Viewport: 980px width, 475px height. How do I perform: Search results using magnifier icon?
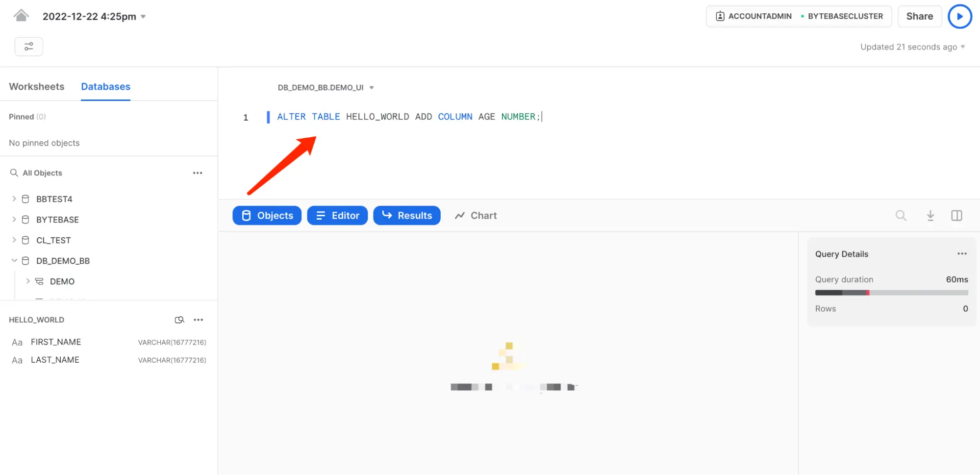901,215
